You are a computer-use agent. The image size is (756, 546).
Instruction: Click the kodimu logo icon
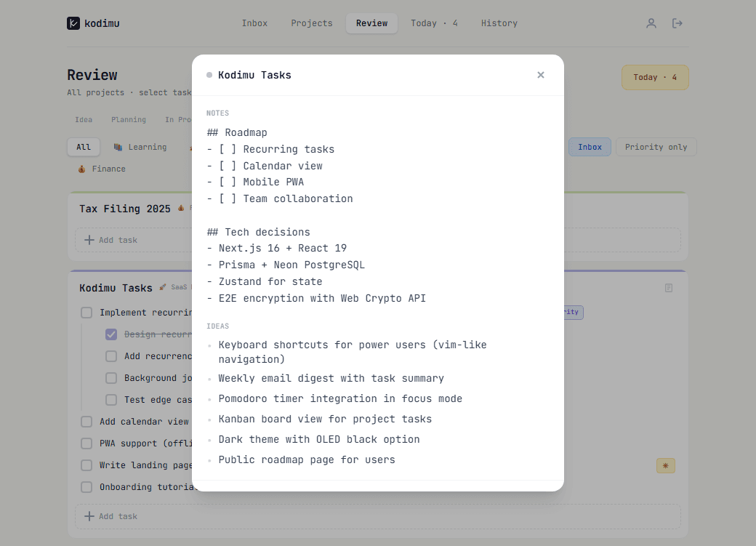(73, 23)
